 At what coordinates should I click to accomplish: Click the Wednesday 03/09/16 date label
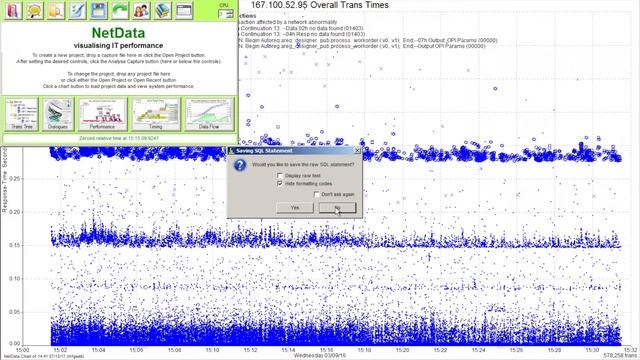pyautogui.click(x=320, y=356)
